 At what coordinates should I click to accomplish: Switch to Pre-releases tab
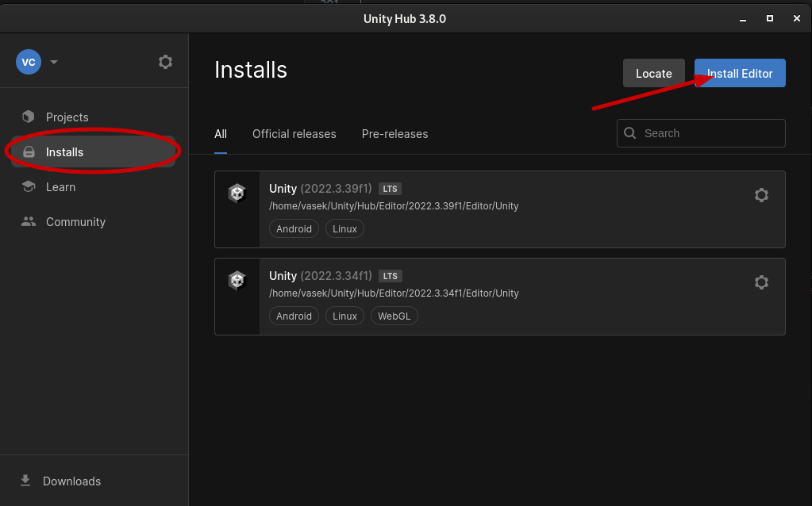(x=394, y=134)
